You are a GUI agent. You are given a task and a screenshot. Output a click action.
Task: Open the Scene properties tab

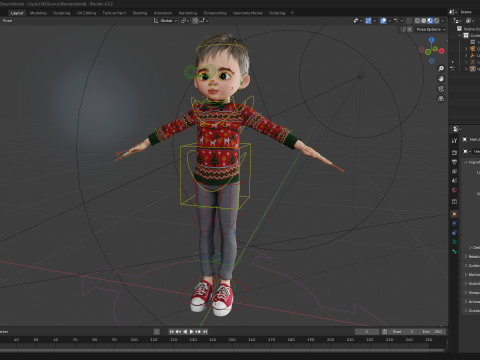pyautogui.click(x=454, y=181)
